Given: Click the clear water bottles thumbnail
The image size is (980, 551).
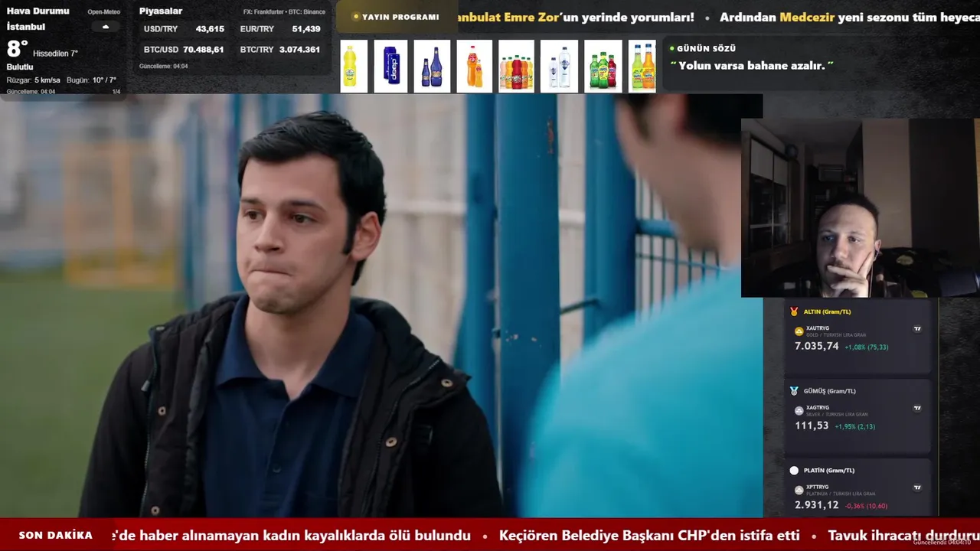Looking at the screenshot, I should (559, 67).
